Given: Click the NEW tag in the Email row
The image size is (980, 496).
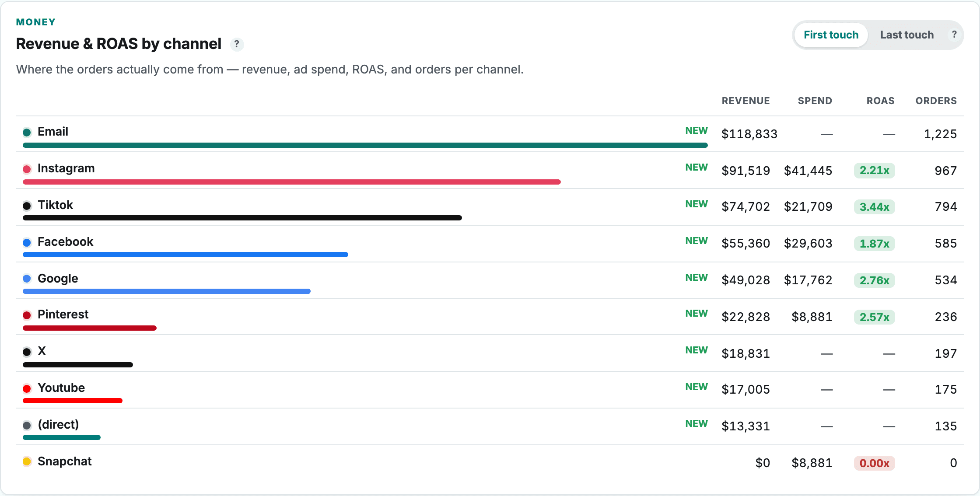Looking at the screenshot, I should (696, 131).
